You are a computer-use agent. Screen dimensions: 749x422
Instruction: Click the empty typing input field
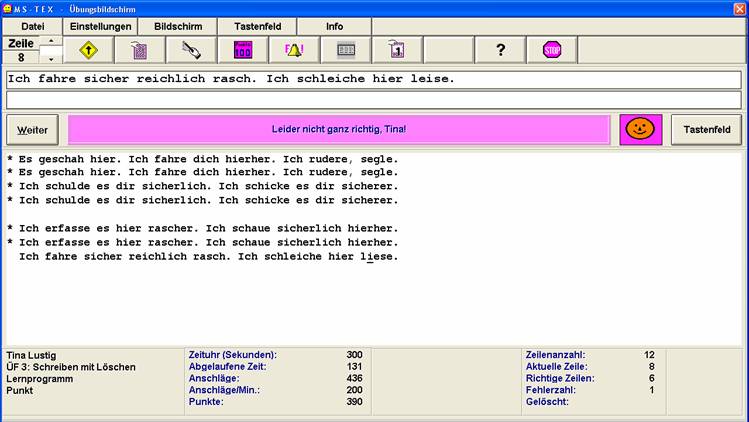(373, 100)
